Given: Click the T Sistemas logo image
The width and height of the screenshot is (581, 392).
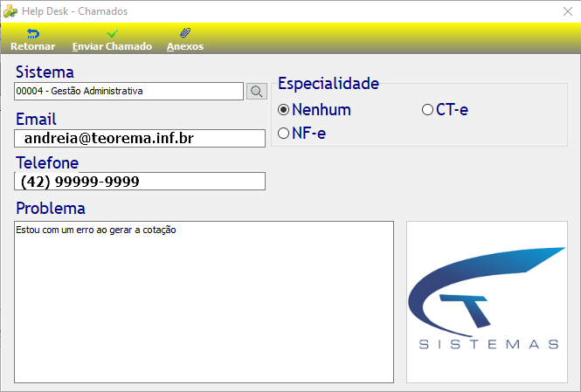Looking at the screenshot, I should (487, 302).
